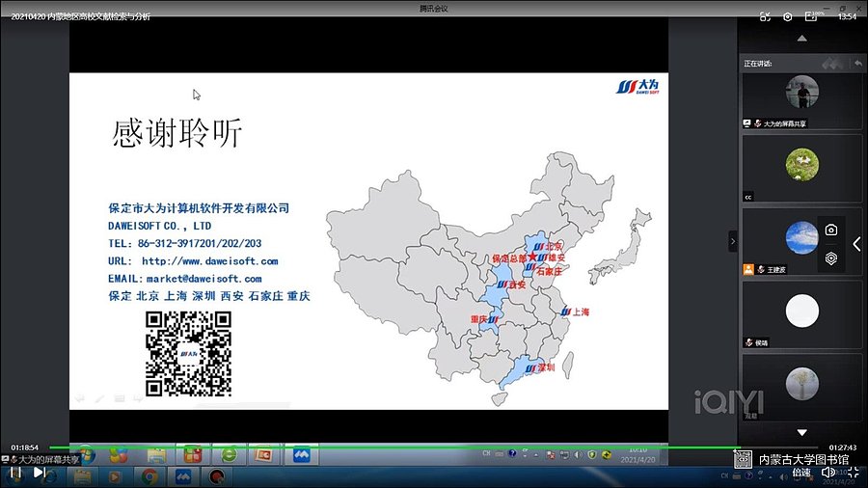This screenshot has width=868, height=488.
Task: Click the recorded taskbar volume tray icon
Action: (578, 455)
